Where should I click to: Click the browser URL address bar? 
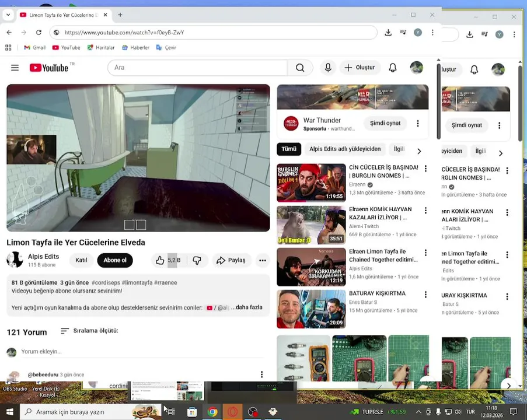[x=214, y=33]
